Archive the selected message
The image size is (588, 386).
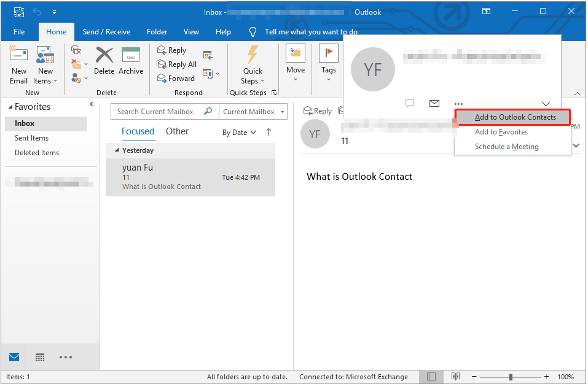click(x=131, y=61)
